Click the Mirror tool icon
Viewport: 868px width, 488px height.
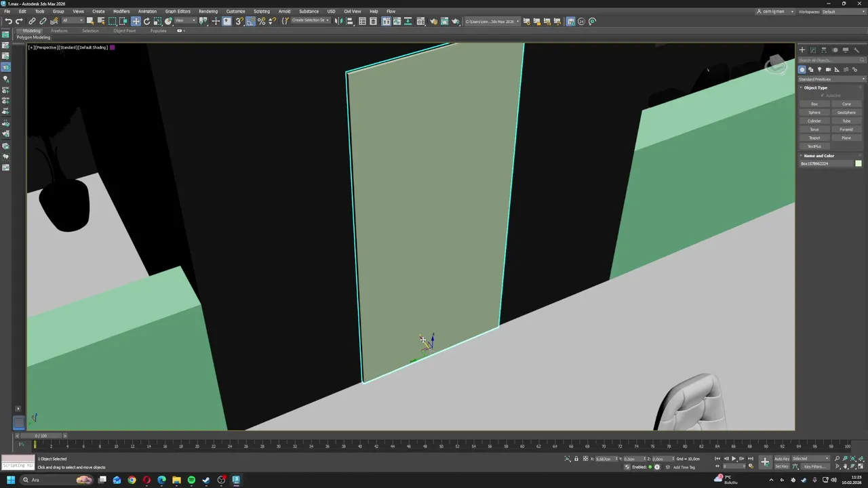337,21
